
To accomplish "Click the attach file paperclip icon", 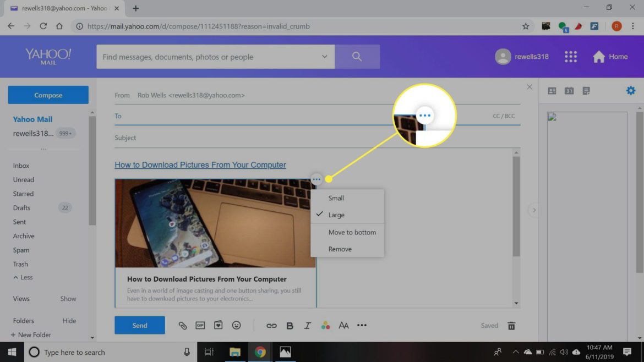I will (x=183, y=326).
